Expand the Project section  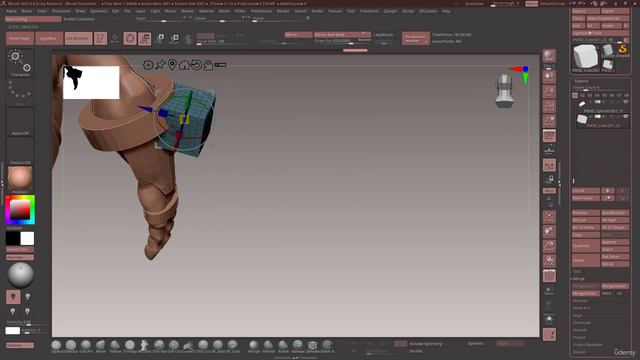tap(579, 337)
